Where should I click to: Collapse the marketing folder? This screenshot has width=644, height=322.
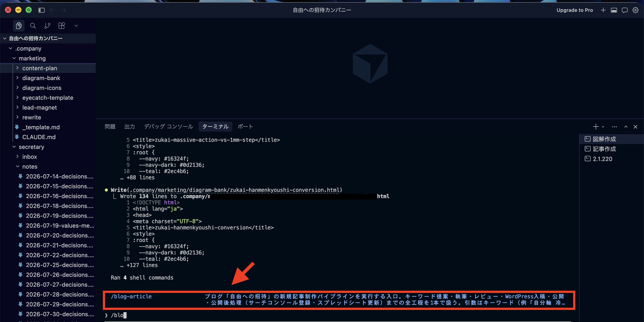pyautogui.click(x=48, y=58)
